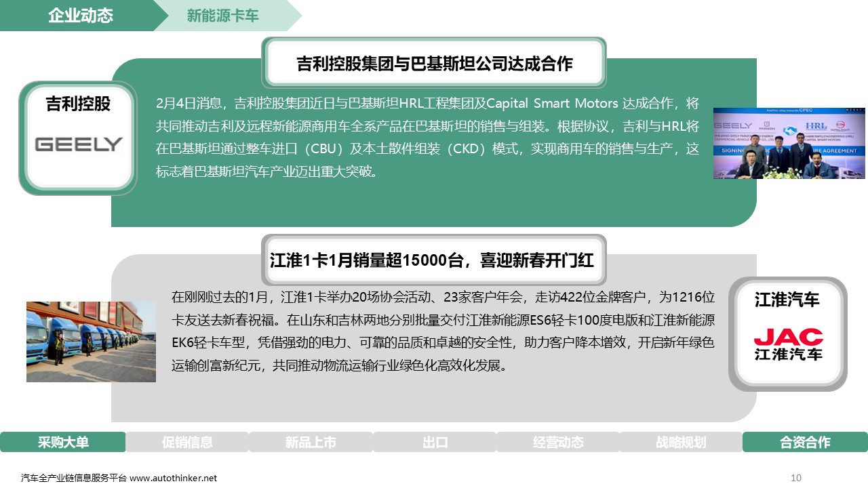
Task: Open the JAC truck delivery photo
Action: coord(91,342)
